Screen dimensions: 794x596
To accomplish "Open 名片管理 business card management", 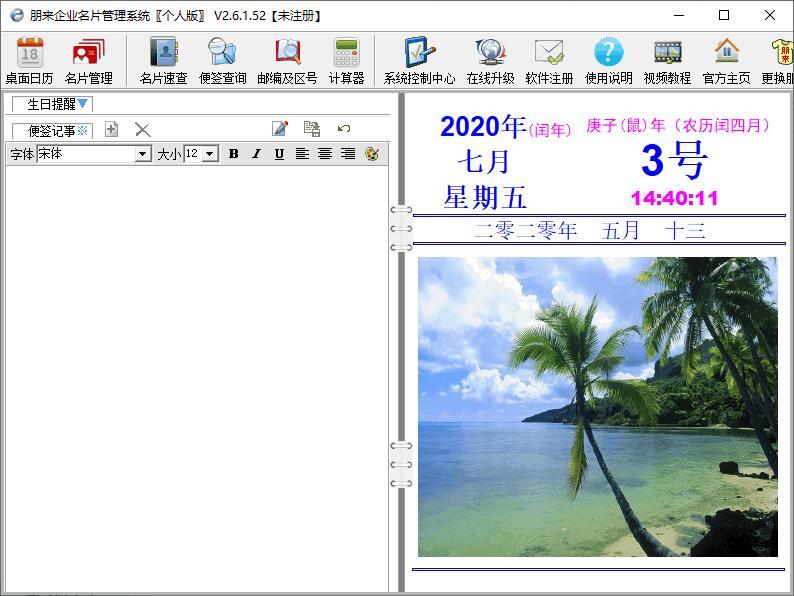I will (88, 60).
